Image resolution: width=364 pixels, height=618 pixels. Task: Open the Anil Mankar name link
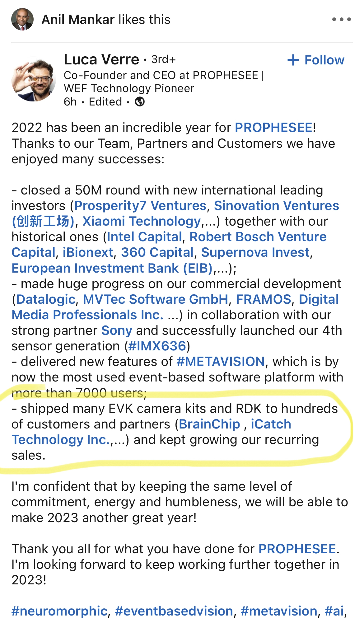click(78, 20)
